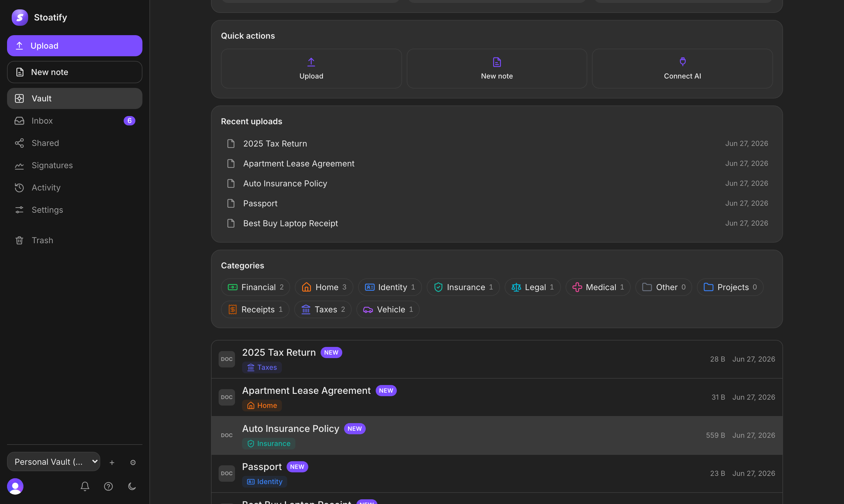
Task: Open Passport in Recent uploads
Action: point(497,203)
